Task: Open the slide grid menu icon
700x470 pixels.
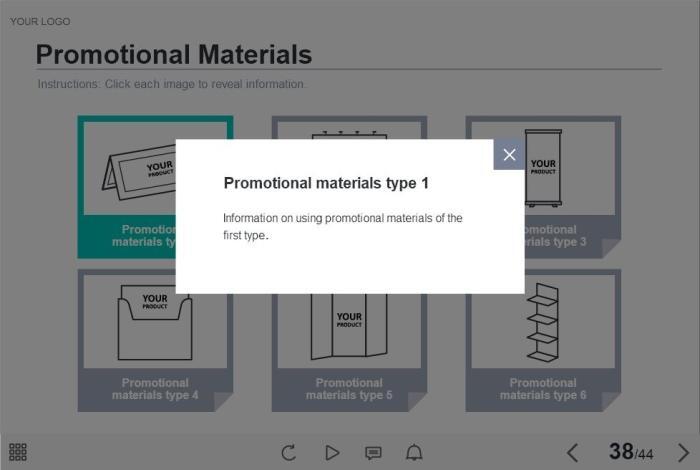Action: click(18, 452)
